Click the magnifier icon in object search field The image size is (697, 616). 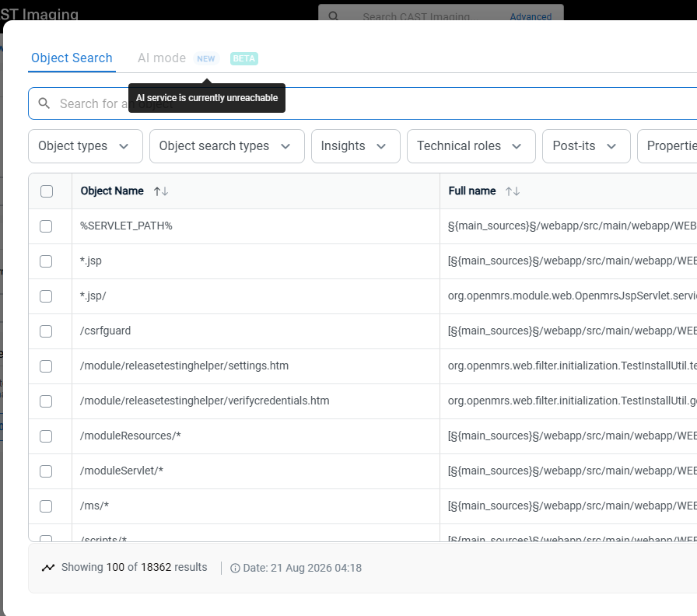(44, 103)
